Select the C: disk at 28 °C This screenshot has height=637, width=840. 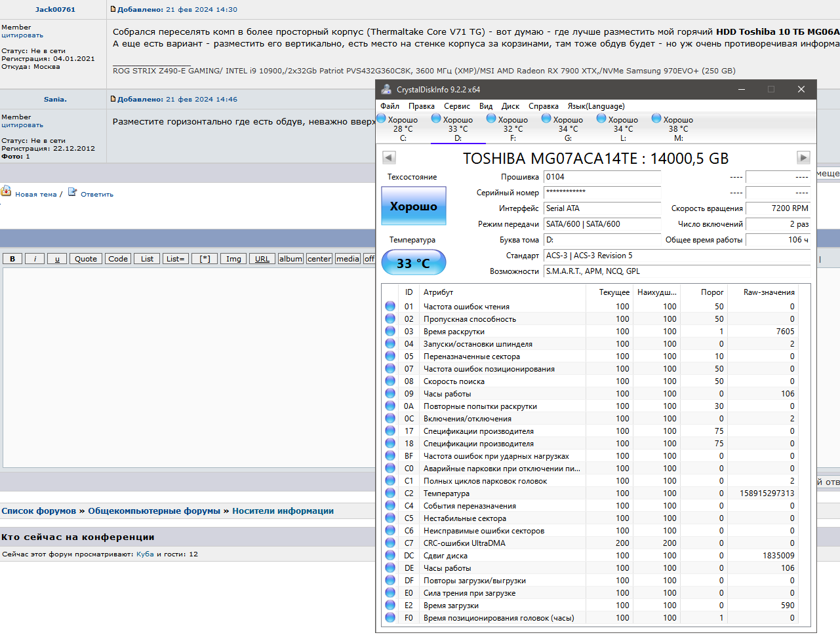click(403, 128)
